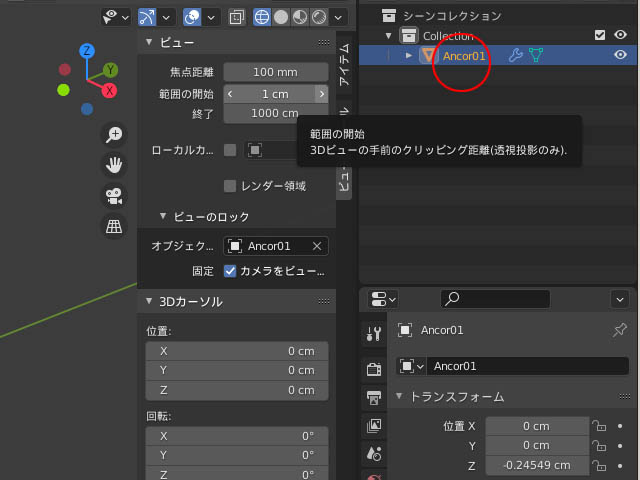This screenshot has width=640, height=480.
Task: Enable the レンダー領域 checkbox
Action: pyautogui.click(x=230, y=186)
